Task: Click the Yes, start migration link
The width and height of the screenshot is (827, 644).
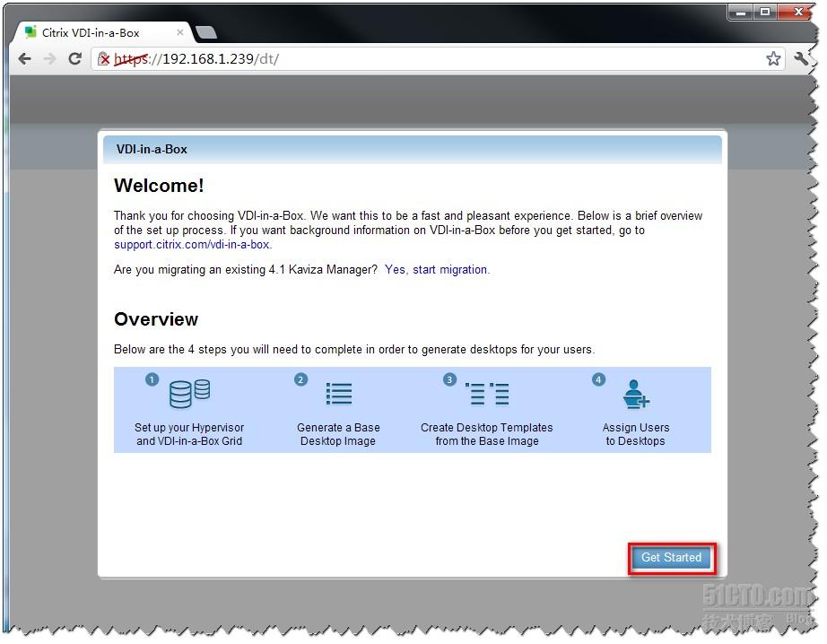Action: pyautogui.click(x=437, y=269)
